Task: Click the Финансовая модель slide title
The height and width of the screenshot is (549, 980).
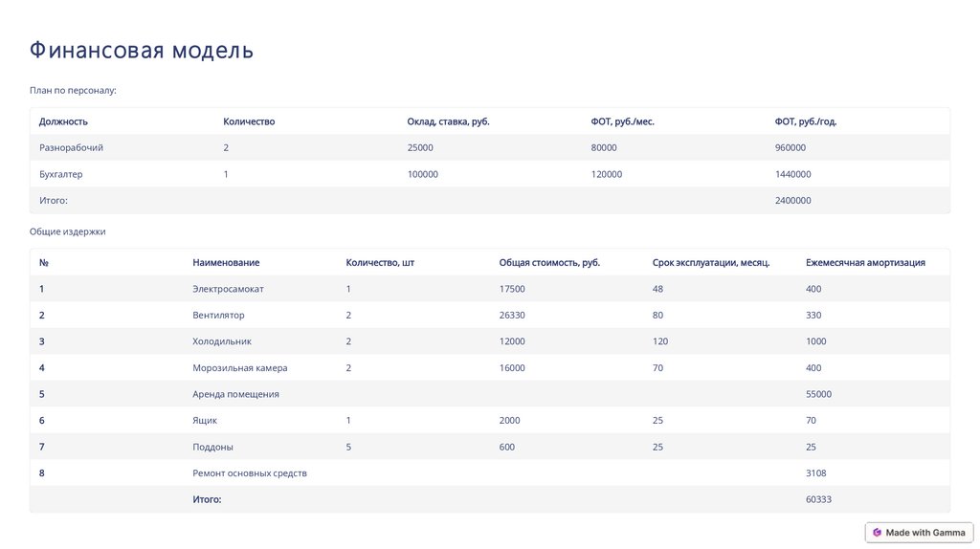Action: (x=142, y=50)
